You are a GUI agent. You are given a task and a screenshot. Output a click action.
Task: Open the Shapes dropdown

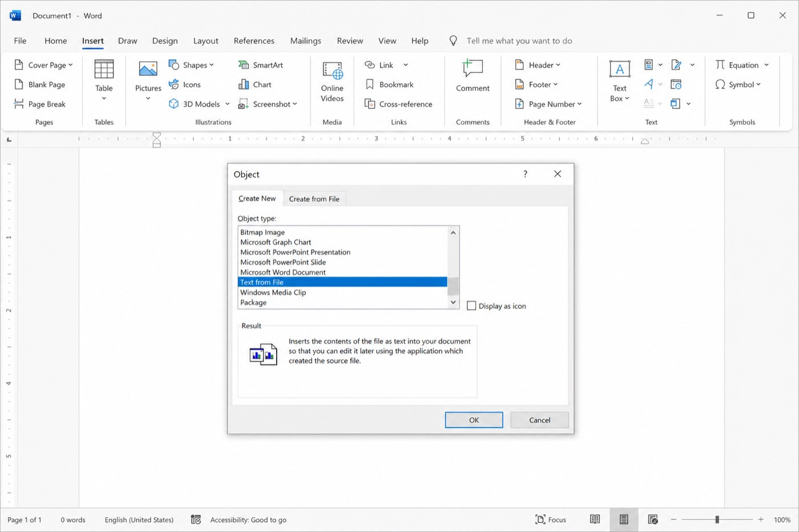pos(212,65)
